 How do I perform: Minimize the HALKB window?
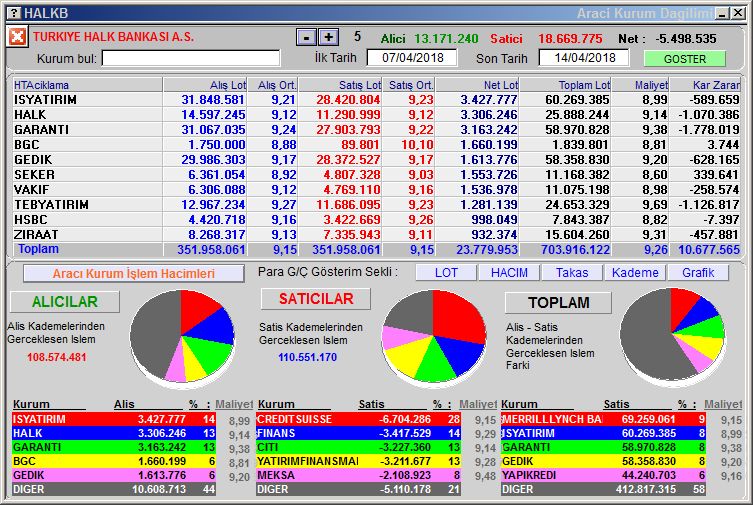722,13
